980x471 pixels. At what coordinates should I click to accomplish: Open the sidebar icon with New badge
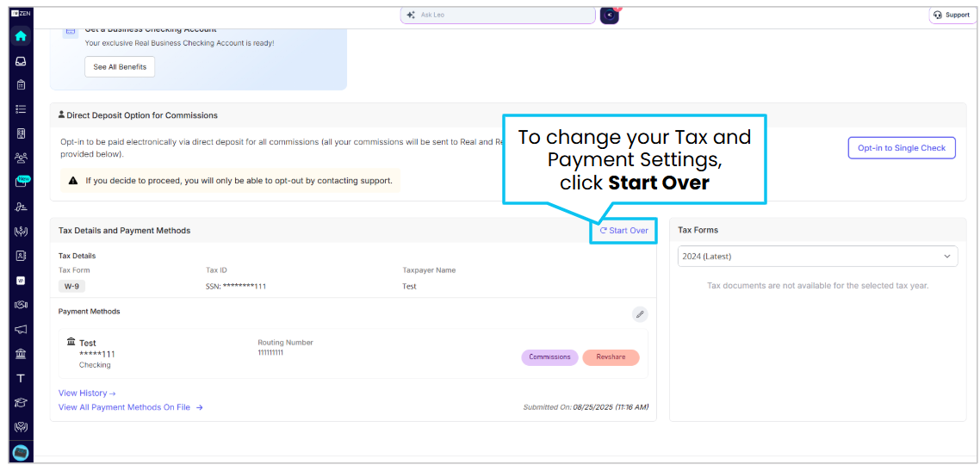pyautogui.click(x=21, y=182)
